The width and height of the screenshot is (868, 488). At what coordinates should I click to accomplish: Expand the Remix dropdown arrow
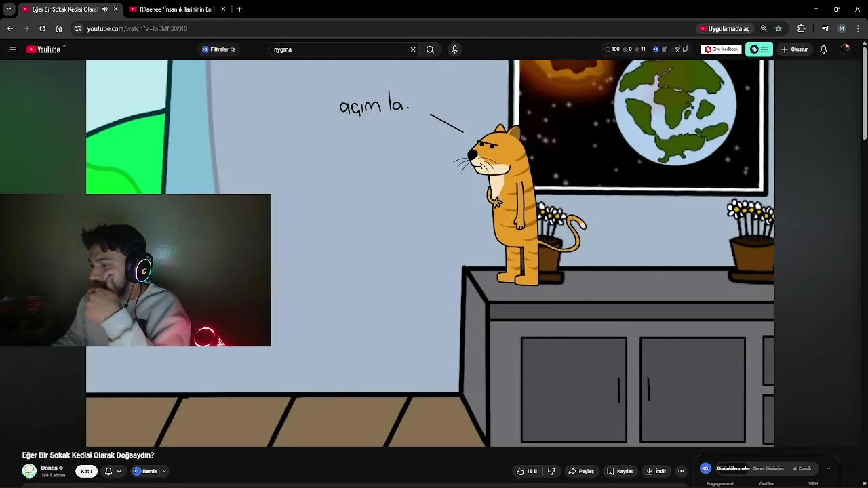point(163,471)
